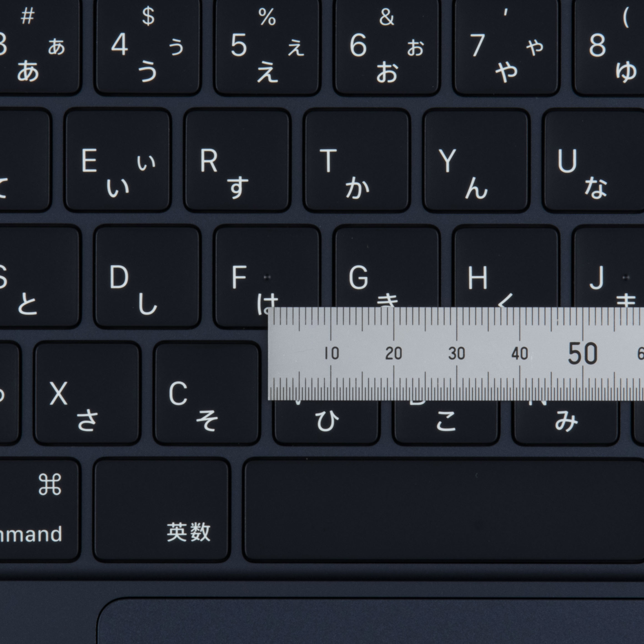644x644 pixels.
Task: Tap the 7 key with や label
Action: point(506,47)
